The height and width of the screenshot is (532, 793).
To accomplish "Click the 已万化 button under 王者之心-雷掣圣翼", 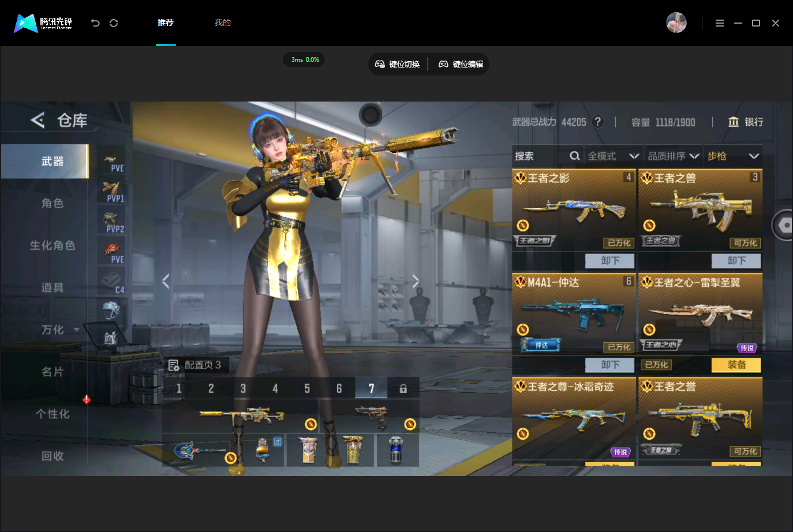I will [657, 365].
